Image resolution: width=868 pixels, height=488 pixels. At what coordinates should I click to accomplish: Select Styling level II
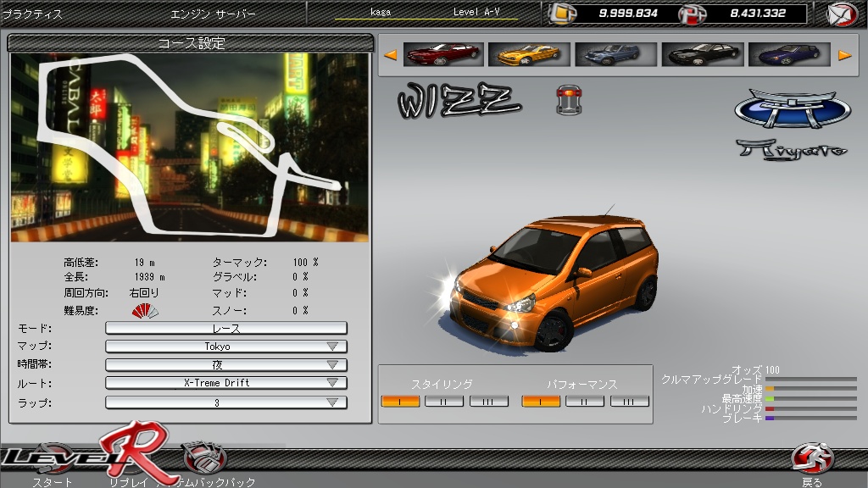coord(444,401)
